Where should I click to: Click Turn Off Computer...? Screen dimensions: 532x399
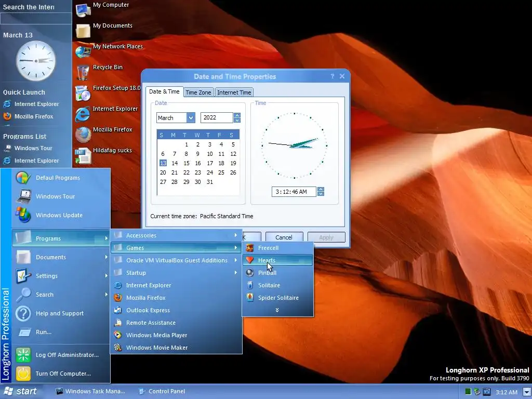click(x=61, y=374)
